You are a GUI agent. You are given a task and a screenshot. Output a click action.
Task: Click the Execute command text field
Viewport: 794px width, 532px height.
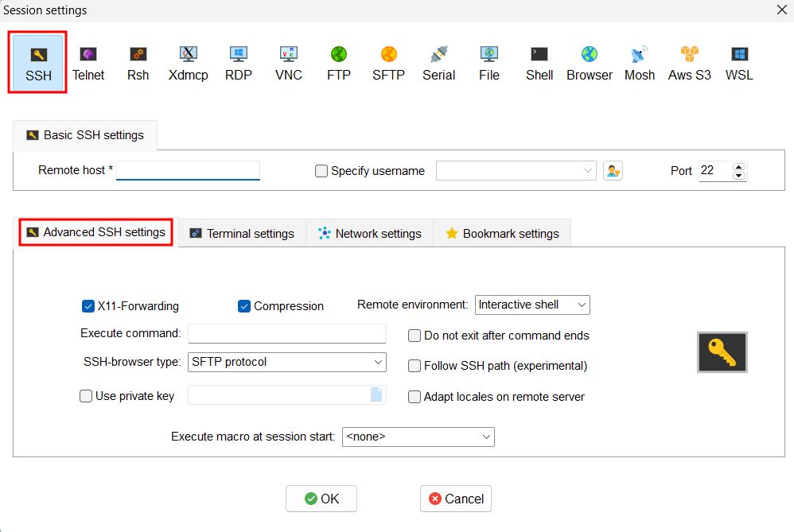point(287,333)
